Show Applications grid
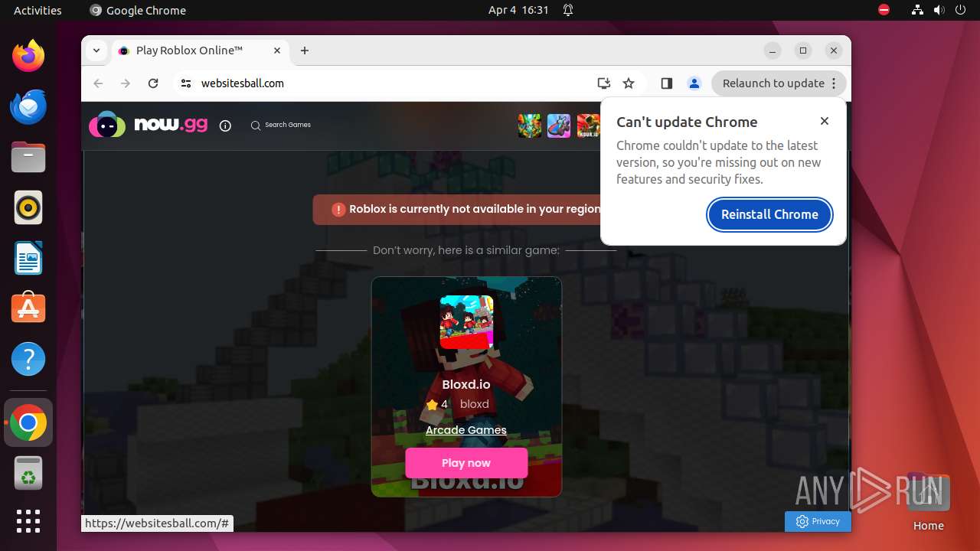The image size is (980, 551). (28, 521)
